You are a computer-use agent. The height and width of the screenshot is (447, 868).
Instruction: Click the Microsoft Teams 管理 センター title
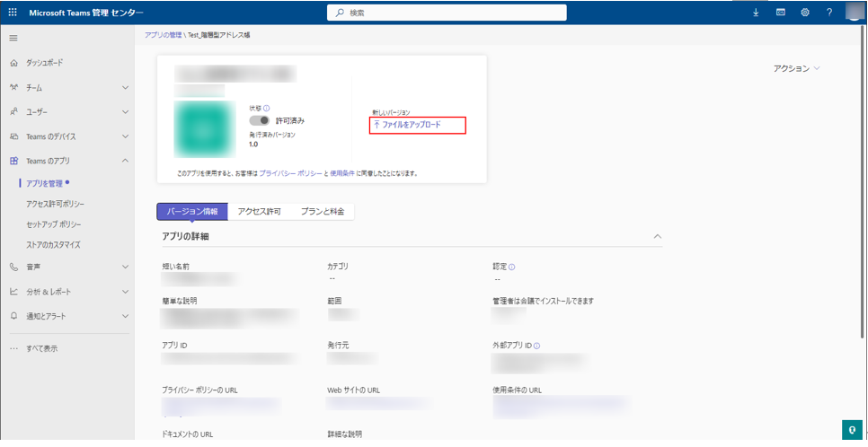click(85, 13)
